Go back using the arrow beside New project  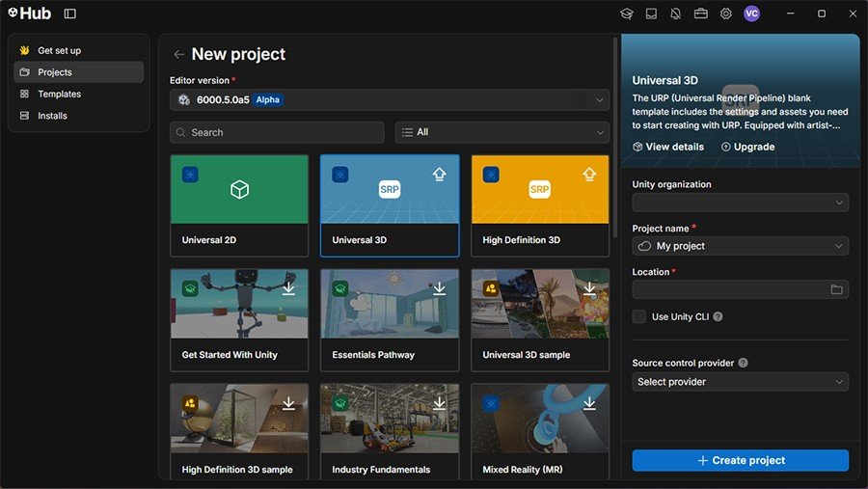pyautogui.click(x=178, y=54)
